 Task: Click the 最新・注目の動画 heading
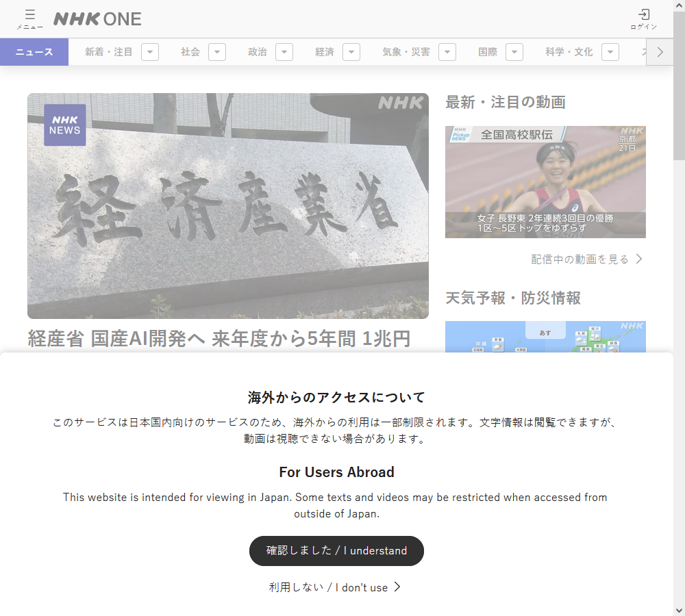tap(506, 102)
